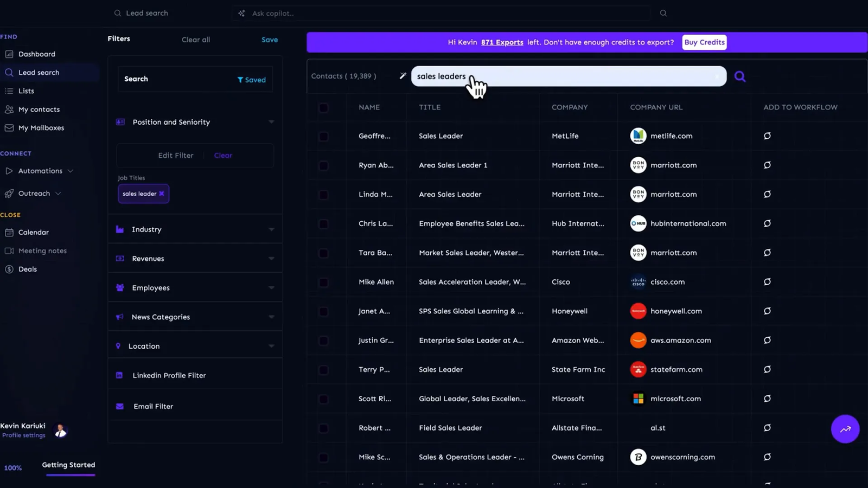Viewport: 868px width, 488px height.
Task: Click the MetLife company logo
Action: pyautogui.click(x=638, y=136)
